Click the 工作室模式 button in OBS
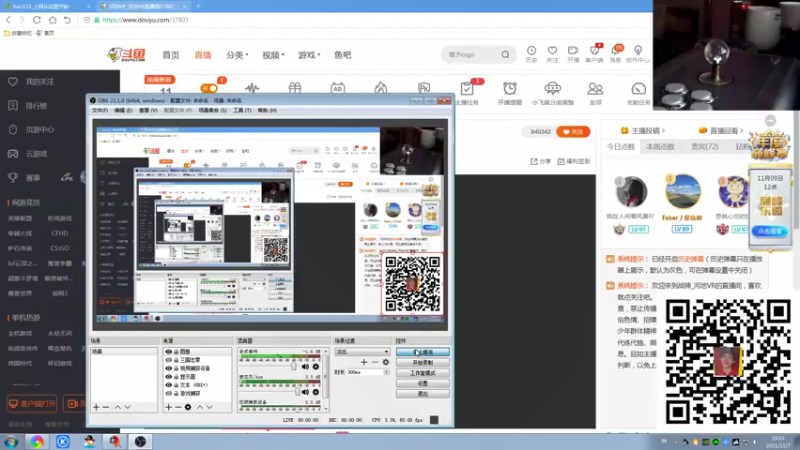Screen dimensions: 800x450 pyautogui.click(x=422, y=373)
